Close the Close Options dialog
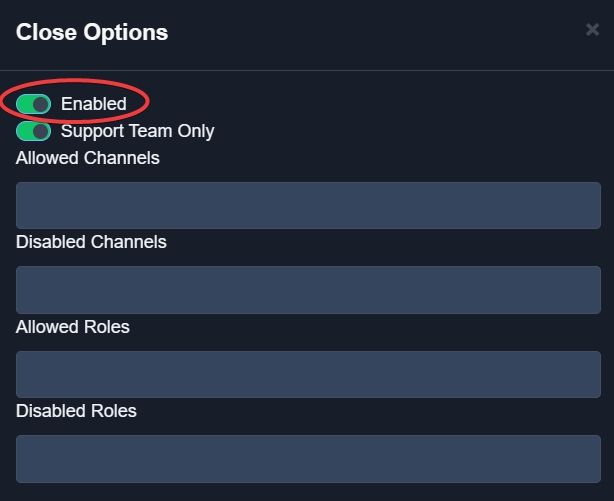The height and width of the screenshot is (501, 614). (592, 30)
